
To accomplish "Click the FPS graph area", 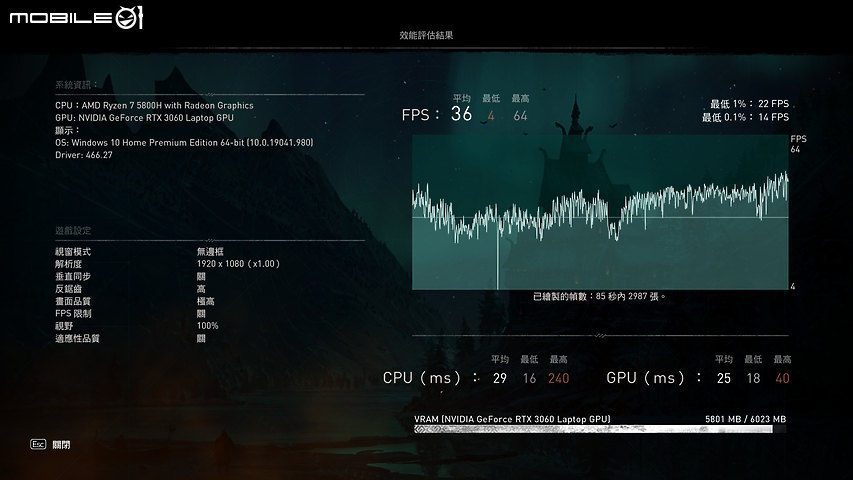I will [x=600, y=212].
